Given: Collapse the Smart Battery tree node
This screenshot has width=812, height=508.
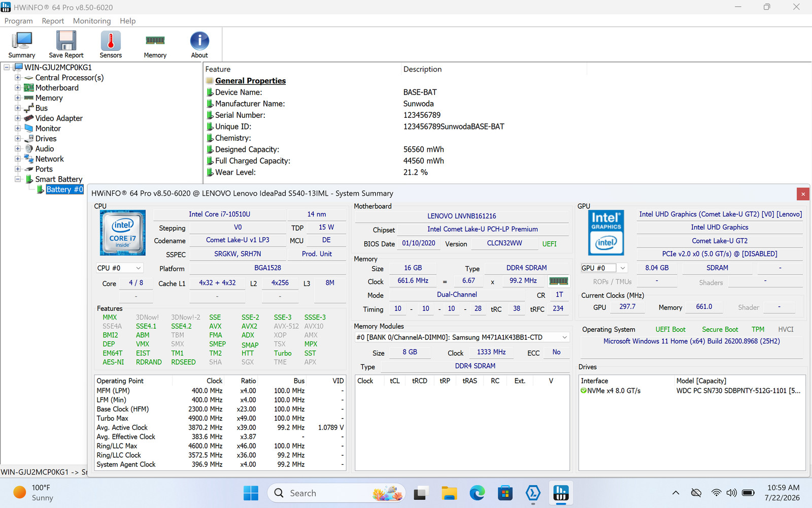Looking at the screenshot, I should [x=18, y=179].
